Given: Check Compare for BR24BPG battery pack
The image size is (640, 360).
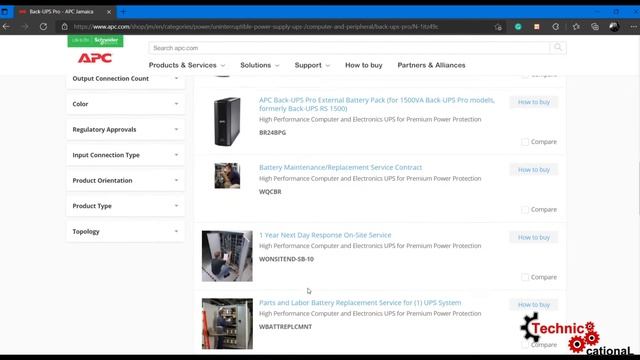Looking at the screenshot, I should point(525,142).
